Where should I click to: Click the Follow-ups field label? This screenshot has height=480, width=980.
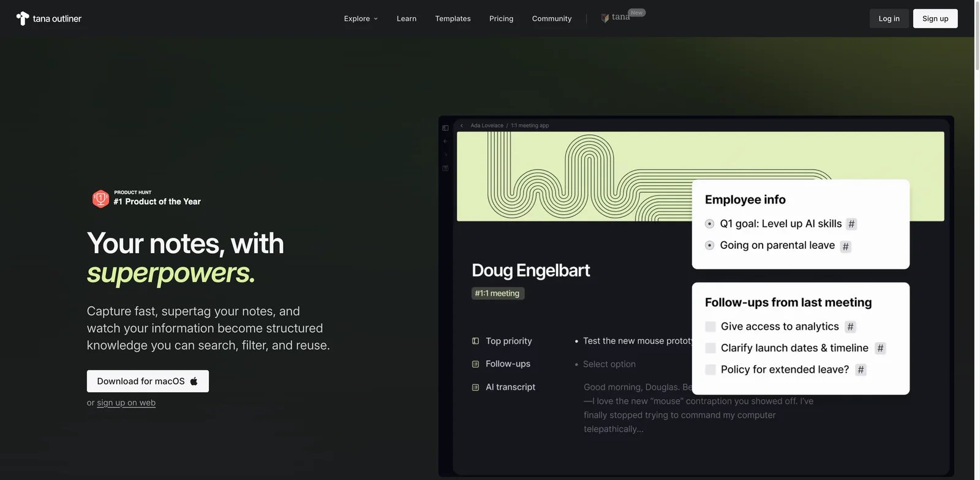click(508, 364)
